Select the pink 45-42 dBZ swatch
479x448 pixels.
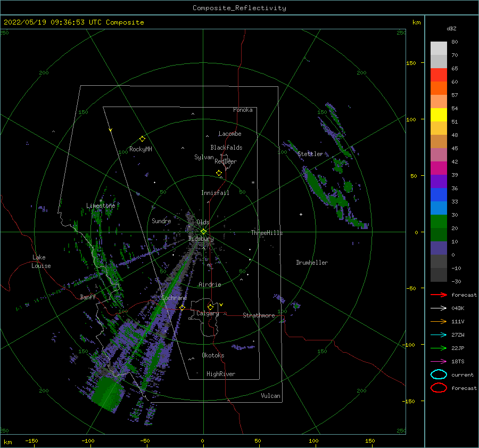point(439,154)
